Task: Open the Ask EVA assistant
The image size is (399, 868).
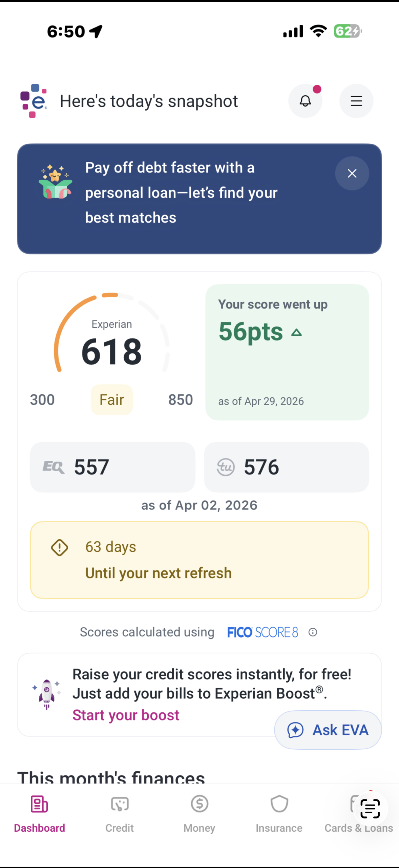Action: coord(328,730)
